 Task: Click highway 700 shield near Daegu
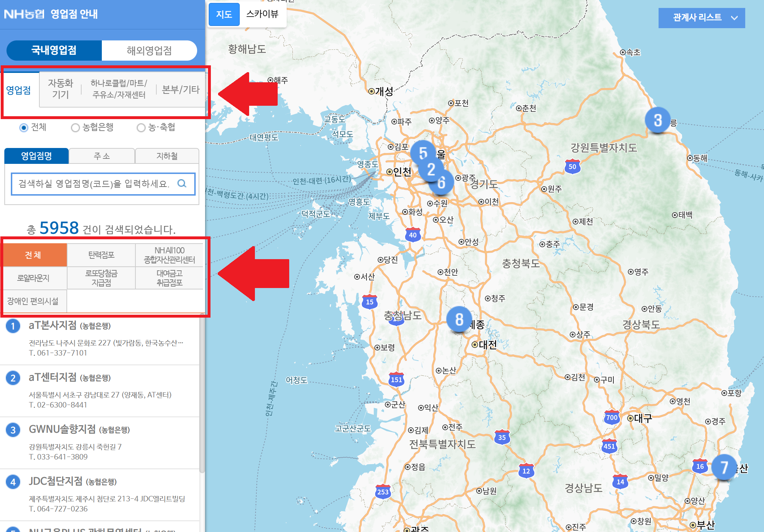click(612, 417)
